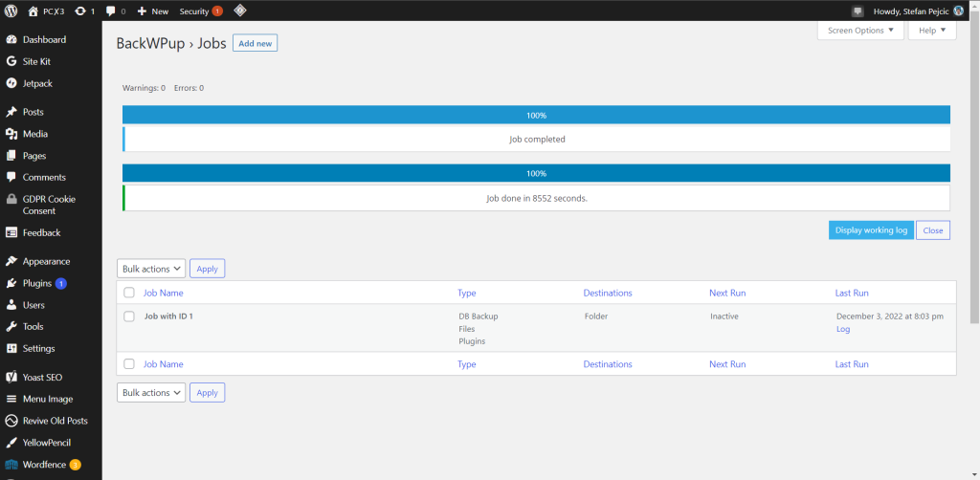Click the Site Kit G icon
The image size is (980, 480).
(x=11, y=61)
